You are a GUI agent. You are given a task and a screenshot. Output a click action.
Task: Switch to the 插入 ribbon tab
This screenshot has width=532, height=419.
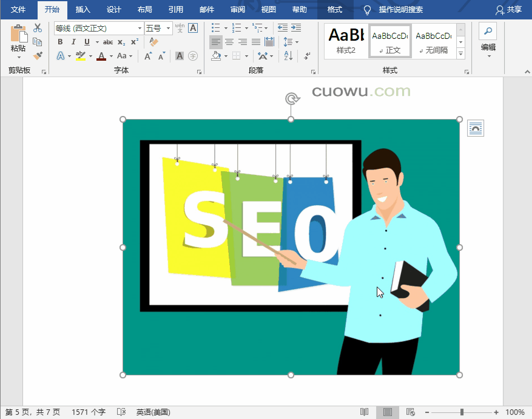click(x=83, y=10)
